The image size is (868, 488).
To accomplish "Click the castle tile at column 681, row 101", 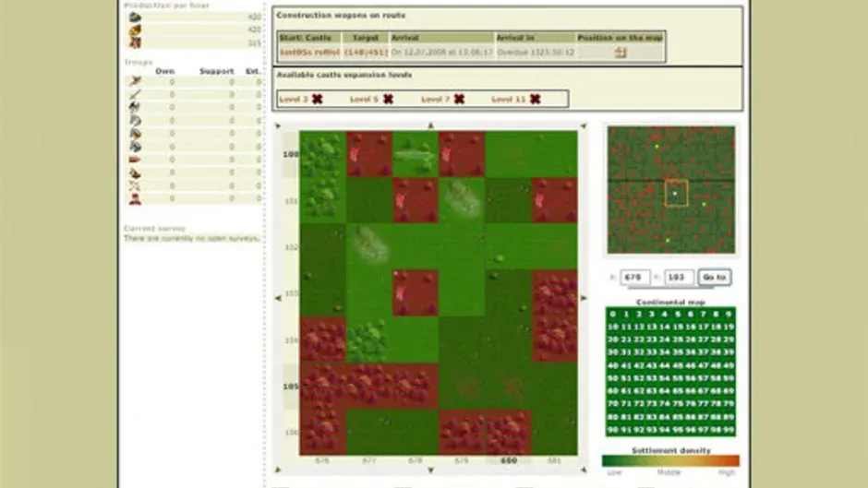I will 554,201.
